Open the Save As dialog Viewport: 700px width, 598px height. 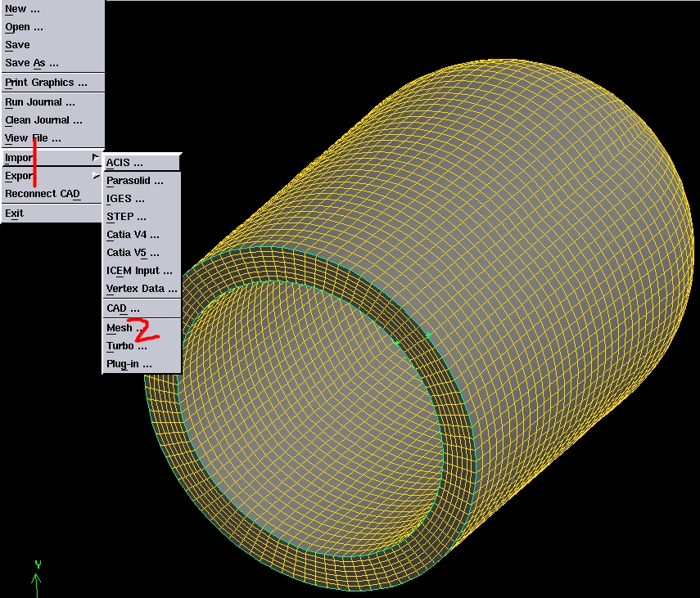pyautogui.click(x=32, y=63)
